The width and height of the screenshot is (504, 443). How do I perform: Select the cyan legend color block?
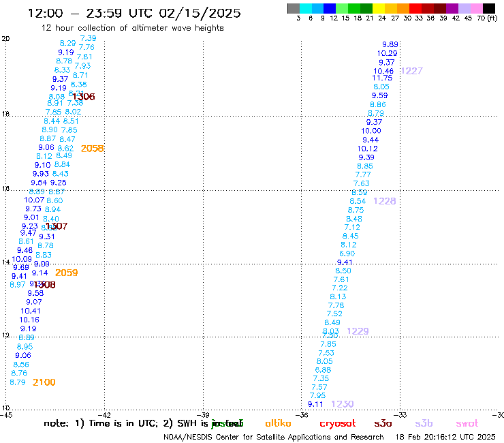pos(306,8)
